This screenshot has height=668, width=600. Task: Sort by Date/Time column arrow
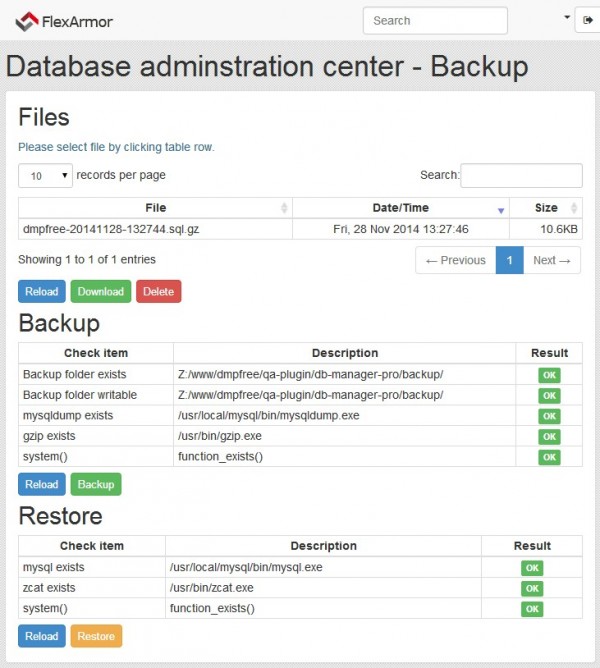click(x=501, y=209)
